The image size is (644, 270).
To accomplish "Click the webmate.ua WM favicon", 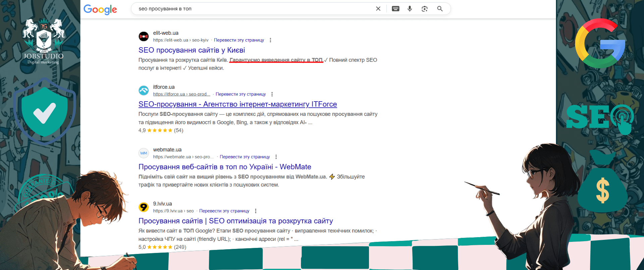I will (x=144, y=153).
